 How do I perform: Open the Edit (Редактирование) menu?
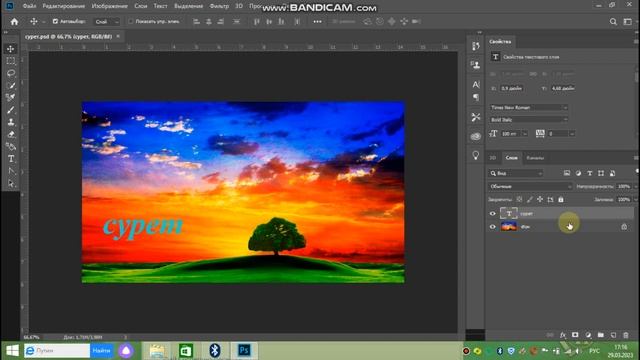[x=64, y=6]
